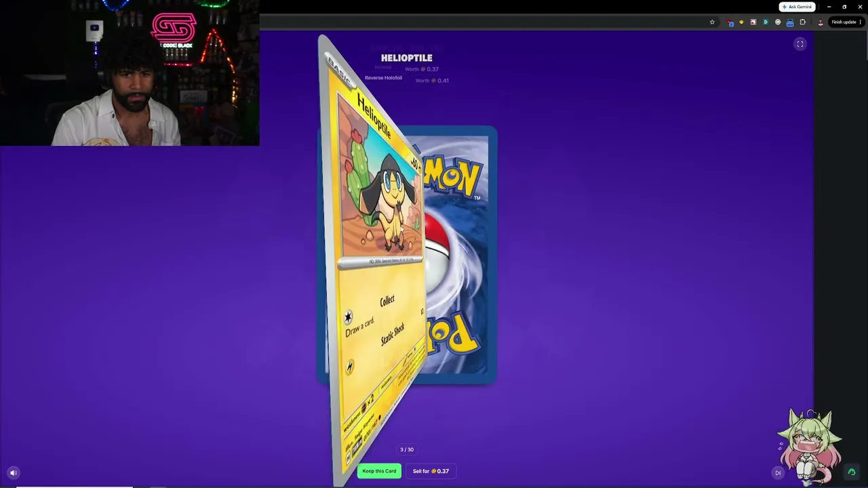
Task: Open the Chrome extensions puzzle icon
Action: [x=803, y=22]
